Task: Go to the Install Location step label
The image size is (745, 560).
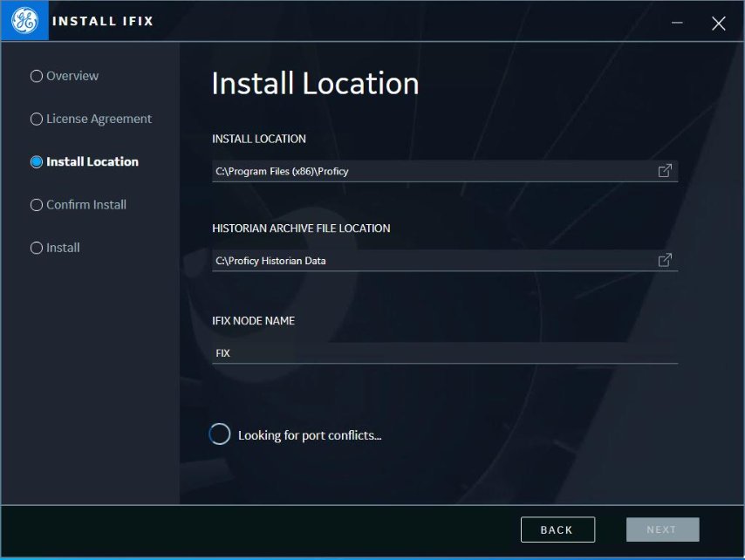Action: [x=92, y=162]
